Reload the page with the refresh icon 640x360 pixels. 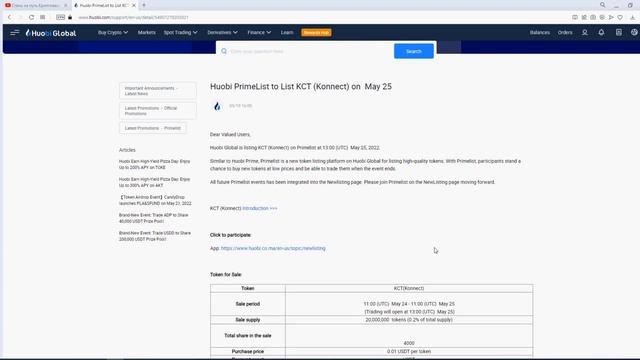click(x=31, y=17)
